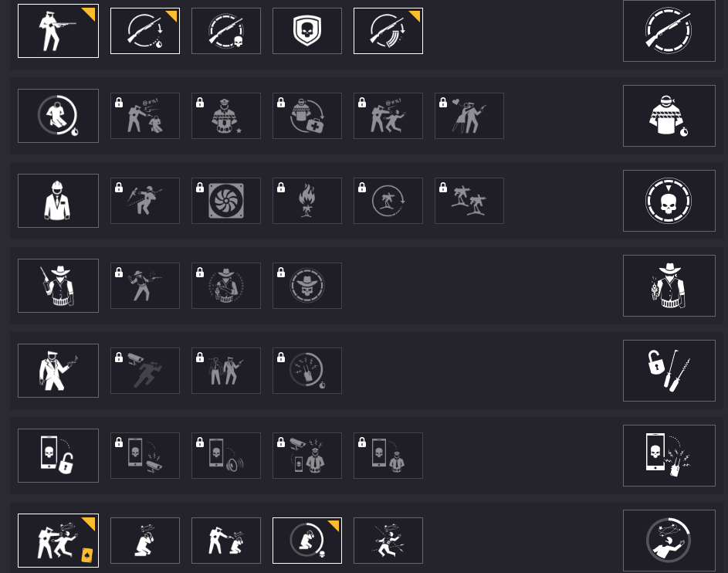Click the skull shield skill icon
The height and width of the screenshot is (573, 728).
[307, 31]
